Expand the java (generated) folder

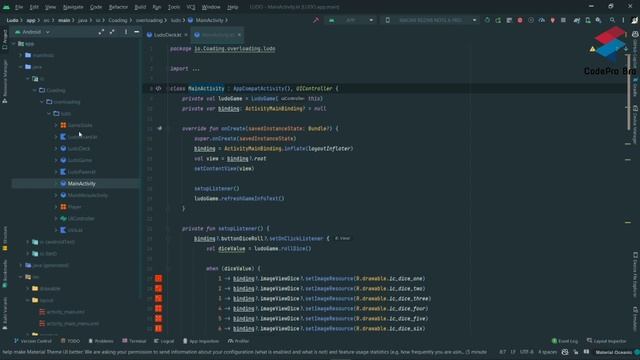point(21,265)
